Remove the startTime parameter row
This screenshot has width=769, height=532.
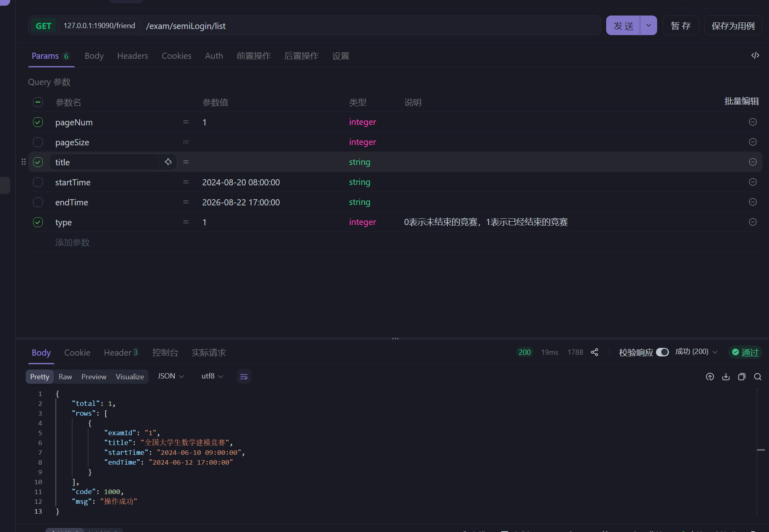tap(753, 182)
